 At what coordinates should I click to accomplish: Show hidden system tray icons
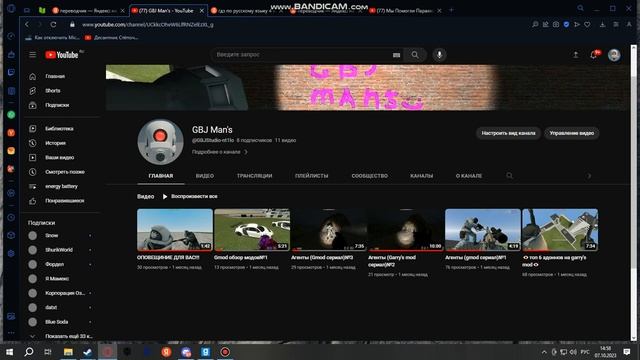pos(544,352)
